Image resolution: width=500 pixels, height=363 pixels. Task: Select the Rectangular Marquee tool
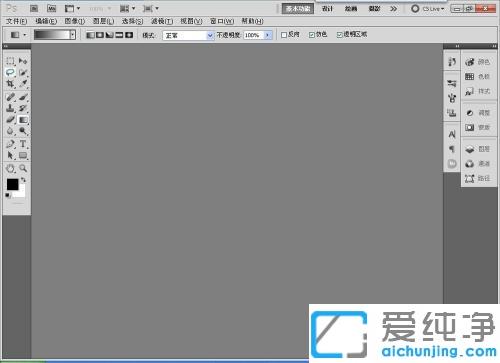[x=10, y=61]
